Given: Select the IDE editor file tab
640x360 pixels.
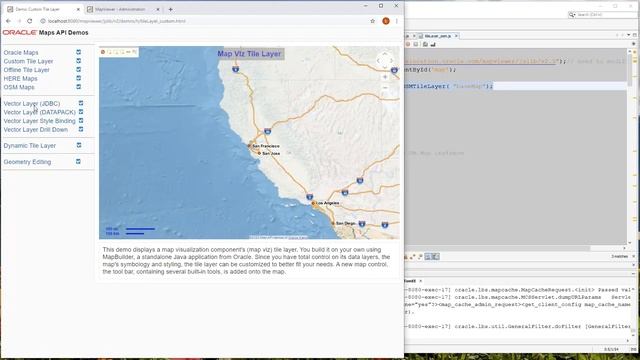Looking at the screenshot, I should tap(437, 36).
